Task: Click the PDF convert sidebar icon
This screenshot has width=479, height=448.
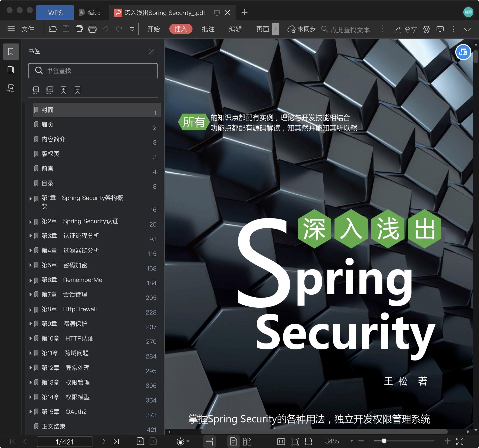Action: point(11,88)
